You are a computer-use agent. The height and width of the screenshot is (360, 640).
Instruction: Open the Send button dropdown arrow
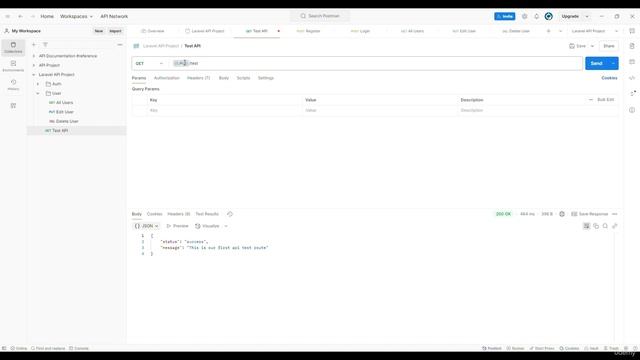coord(613,63)
